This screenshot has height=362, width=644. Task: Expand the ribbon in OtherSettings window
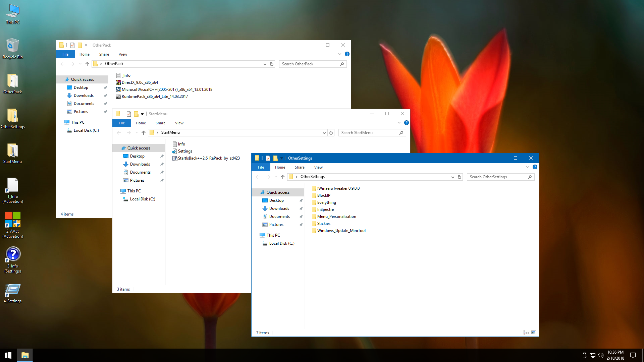pos(528,167)
